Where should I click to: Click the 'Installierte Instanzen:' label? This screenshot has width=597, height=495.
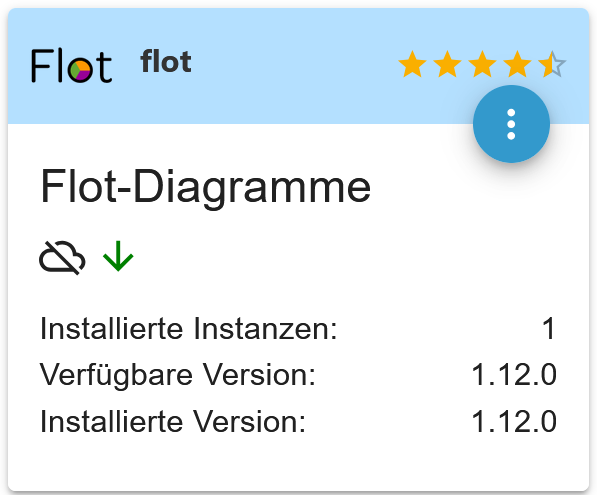[189, 328]
